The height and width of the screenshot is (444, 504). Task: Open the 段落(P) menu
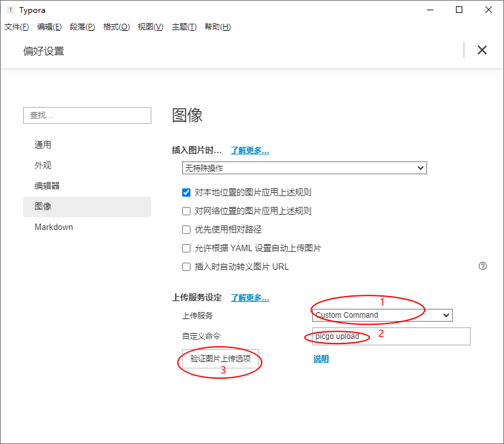coord(82,27)
